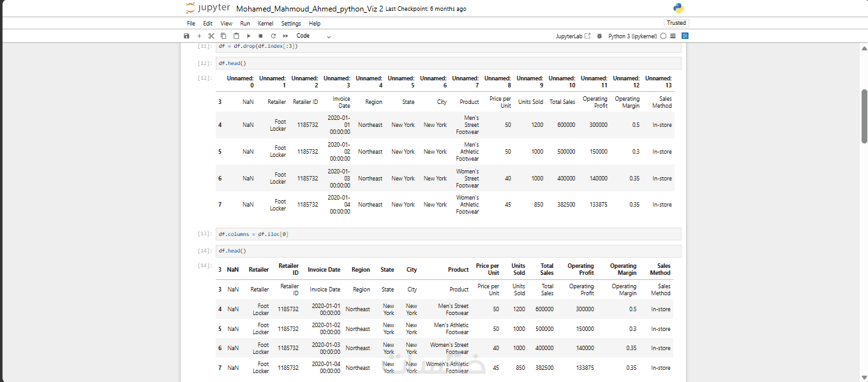Open the debugger bug icon
The image size is (868, 382).
pos(599,36)
